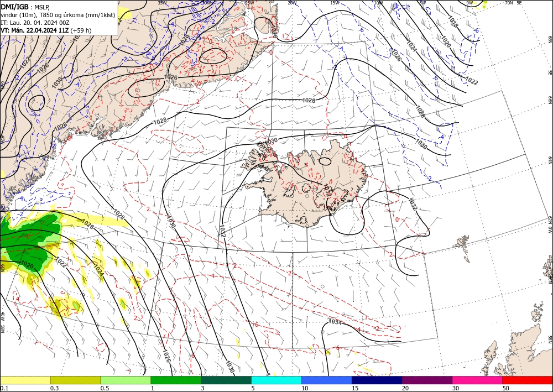The width and height of the screenshot is (553, 392).
Task: Click the navy 15–20 mm legend swatch
Action: pos(377,380)
